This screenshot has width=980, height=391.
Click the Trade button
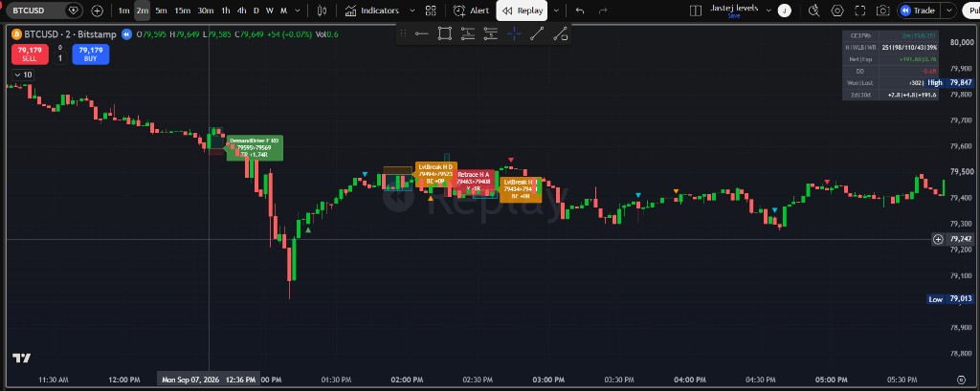918,11
